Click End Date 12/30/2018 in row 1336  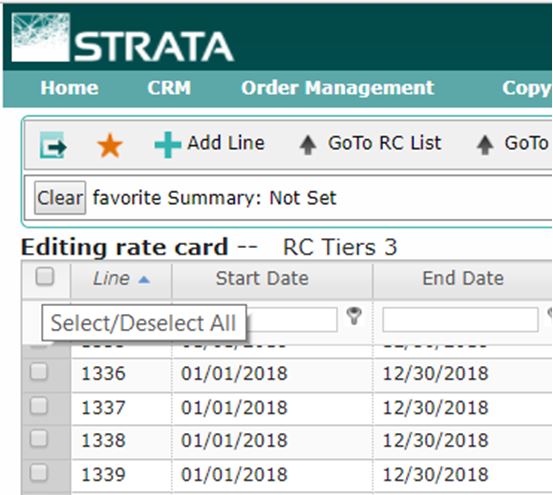[x=436, y=373]
